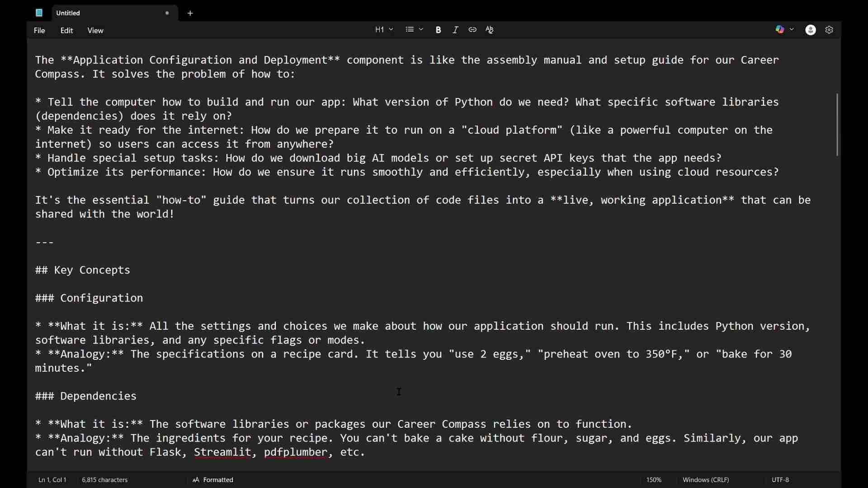Image resolution: width=868 pixels, height=488 pixels.
Task: Add a new tab
Action: click(x=190, y=13)
